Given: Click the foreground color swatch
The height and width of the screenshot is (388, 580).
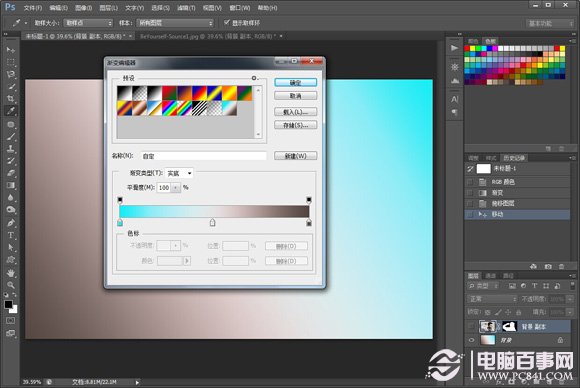Looking at the screenshot, I should pos(8,304).
